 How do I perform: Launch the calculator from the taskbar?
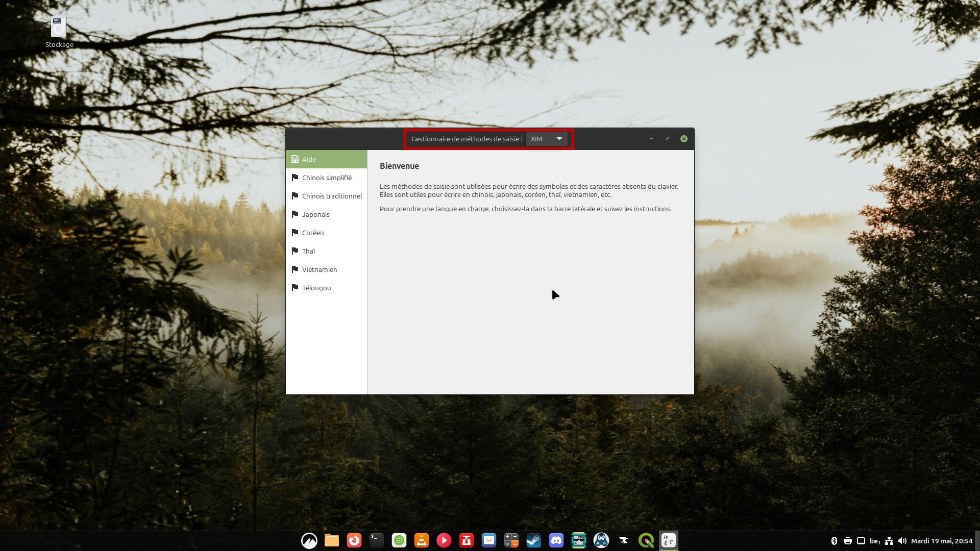pyautogui.click(x=511, y=540)
